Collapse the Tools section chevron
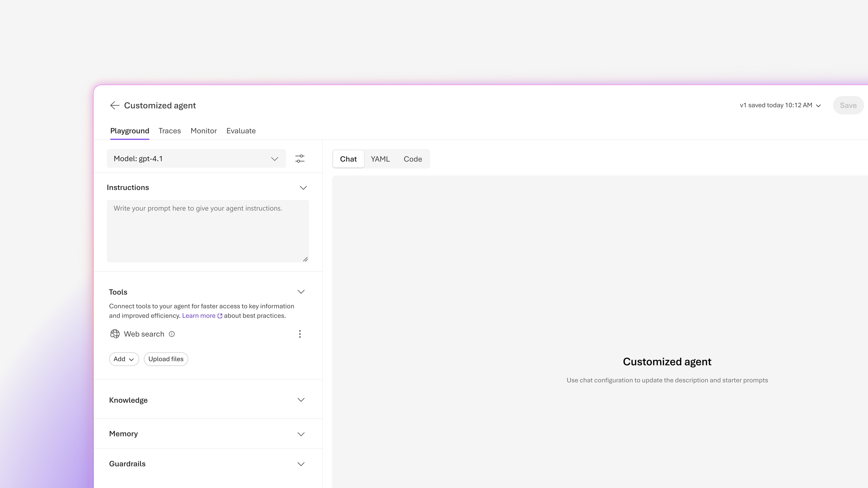Screen dimensions: 868x488 (301, 292)
